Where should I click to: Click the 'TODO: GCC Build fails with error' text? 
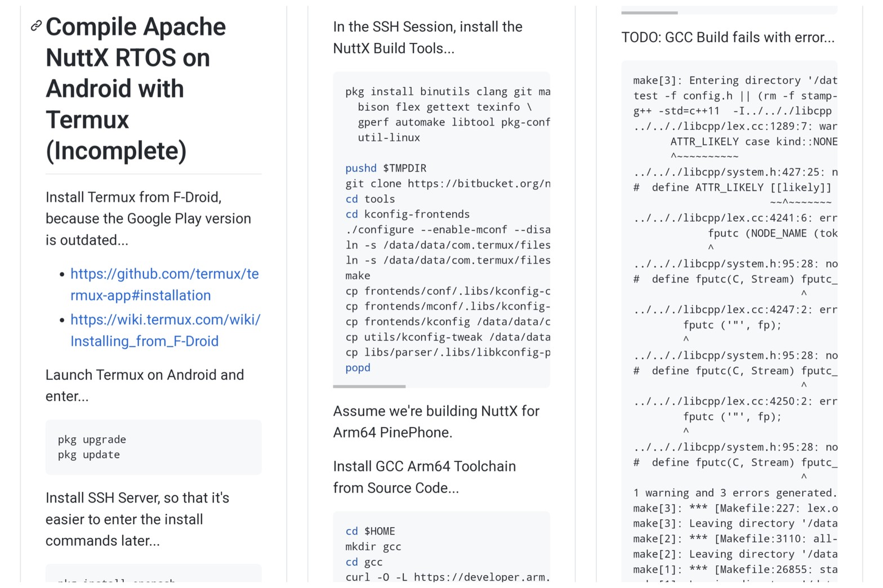click(728, 38)
